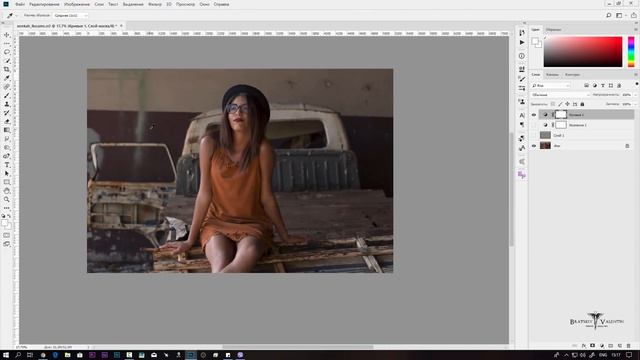Image resolution: width=640 pixels, height=360 pixels.
Task: Open the Color panel flyout menu
Action: 636,30
